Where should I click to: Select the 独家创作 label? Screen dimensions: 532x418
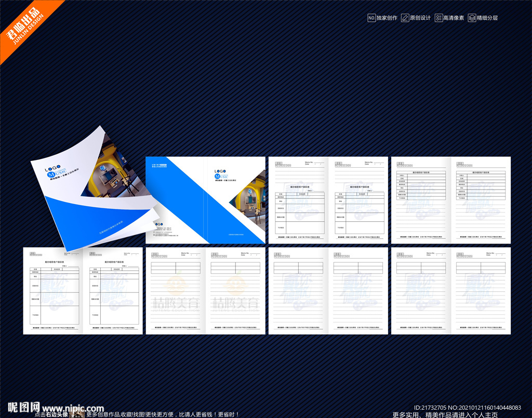[387, 18]
